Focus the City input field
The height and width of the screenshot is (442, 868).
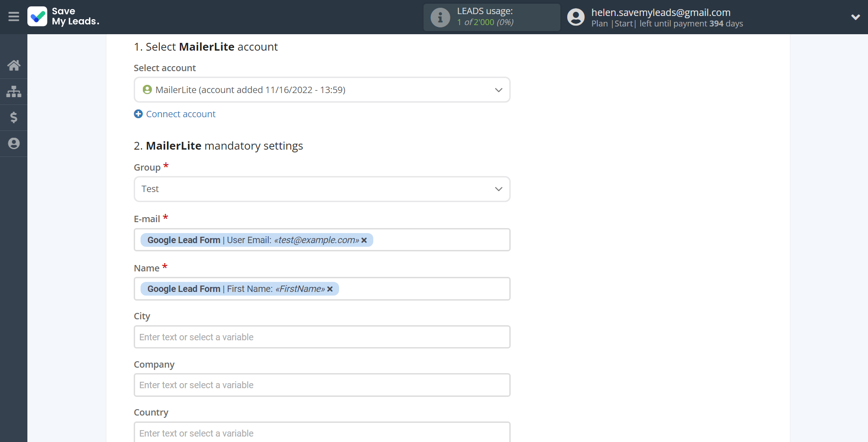point(322,337)
